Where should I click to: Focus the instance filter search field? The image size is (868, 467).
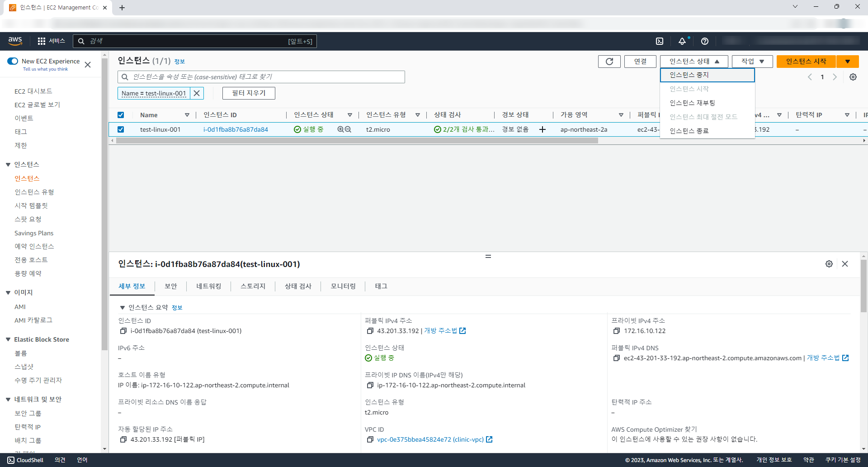(x=261, y=77)
